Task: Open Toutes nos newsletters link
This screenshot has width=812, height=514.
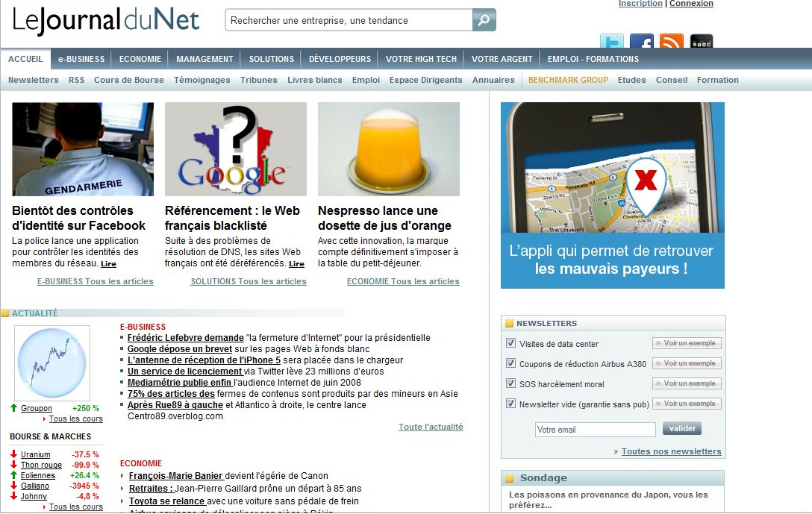Action: (x=671, y=451)
